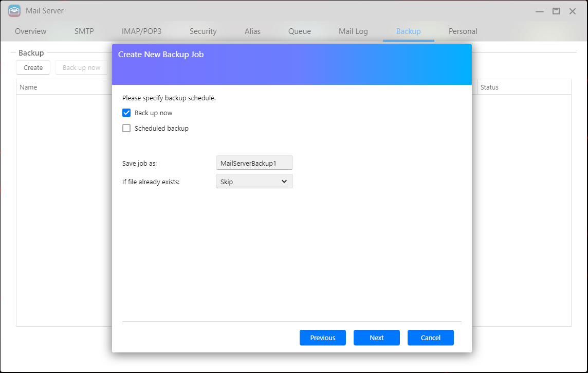Screen dimensions: 588x373
Task: Click the Save job as name field
Action: 254,163
